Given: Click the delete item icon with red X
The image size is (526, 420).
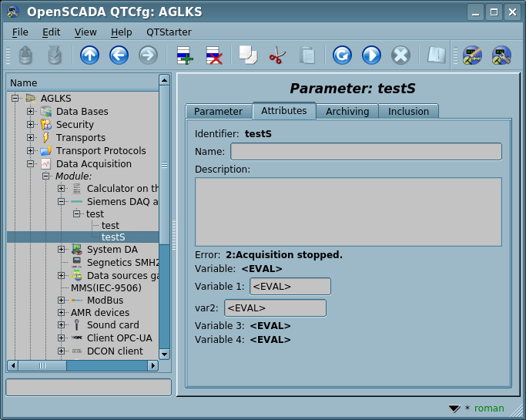Looking at the screenshot, I should 213,55.
